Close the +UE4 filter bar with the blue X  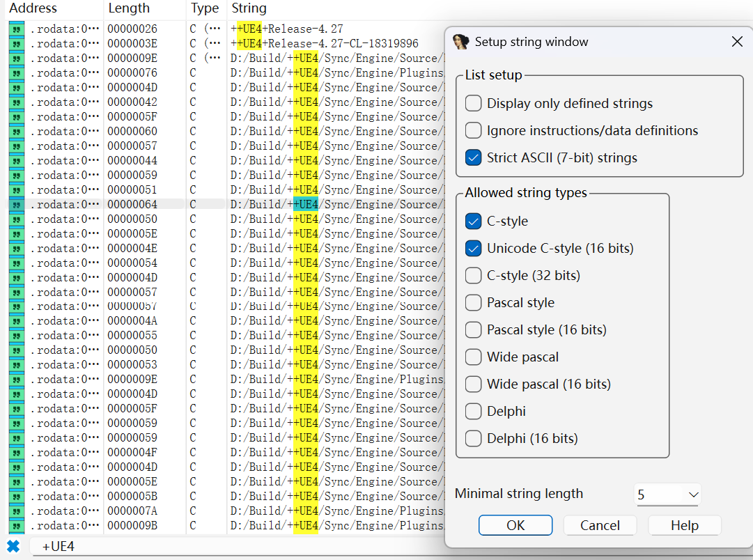13,546
